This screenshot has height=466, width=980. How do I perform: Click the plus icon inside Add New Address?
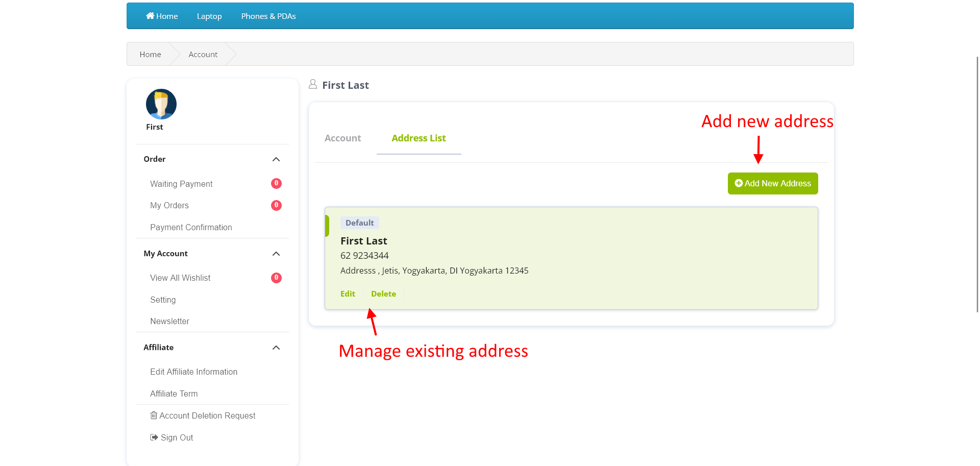pyautogui.click(x=738, y=183)
